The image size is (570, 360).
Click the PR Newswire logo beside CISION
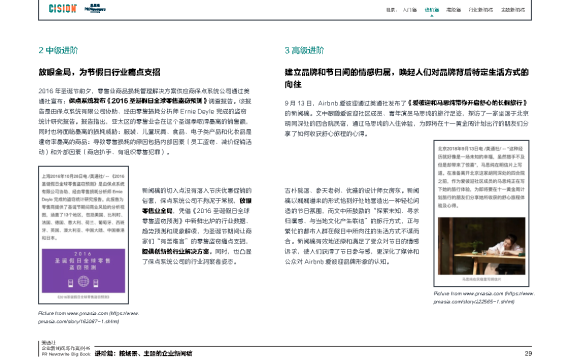(x=95, y=8)
